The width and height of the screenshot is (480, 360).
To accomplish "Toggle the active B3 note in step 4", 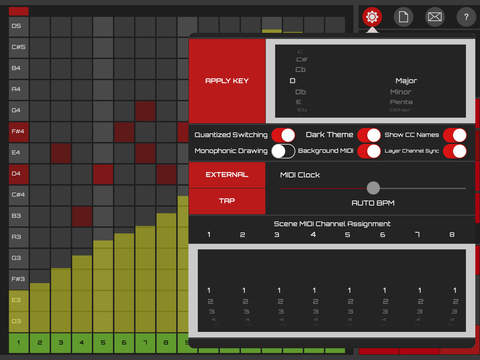I will [x=82, y=216].
